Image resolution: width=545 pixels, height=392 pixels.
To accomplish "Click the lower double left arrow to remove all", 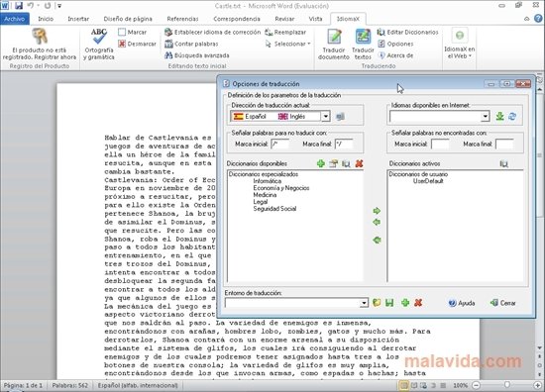I will click(x=377, y=240).
